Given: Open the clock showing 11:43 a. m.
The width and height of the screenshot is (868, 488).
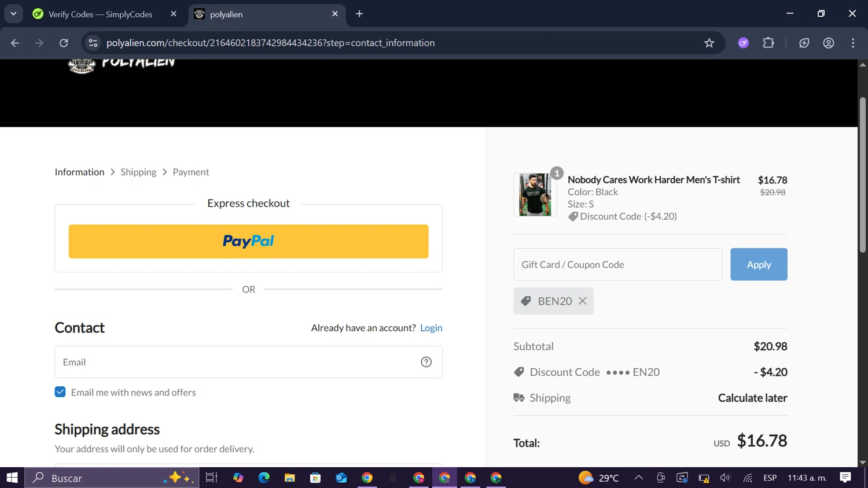Looking at the screenshot, I should point(807,478).
